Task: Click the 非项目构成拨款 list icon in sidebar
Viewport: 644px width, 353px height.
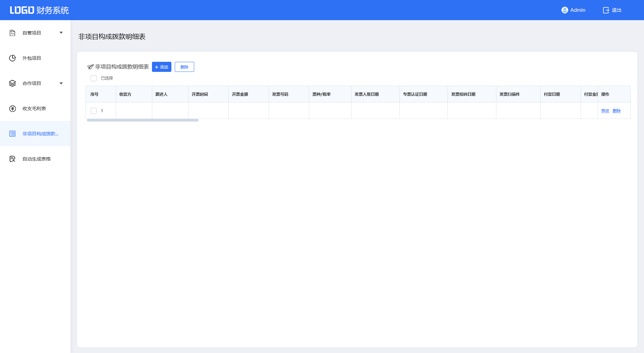Action: (x=12, y=134)
